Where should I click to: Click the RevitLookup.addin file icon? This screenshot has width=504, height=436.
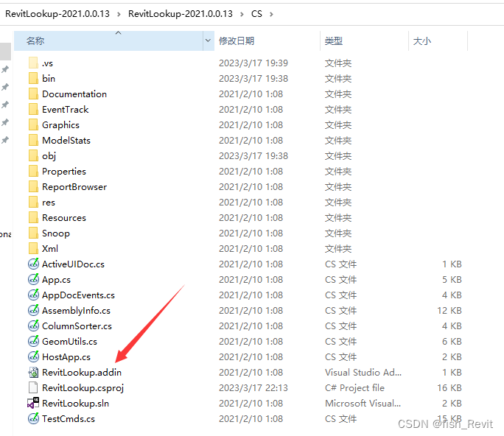[33, 372]
